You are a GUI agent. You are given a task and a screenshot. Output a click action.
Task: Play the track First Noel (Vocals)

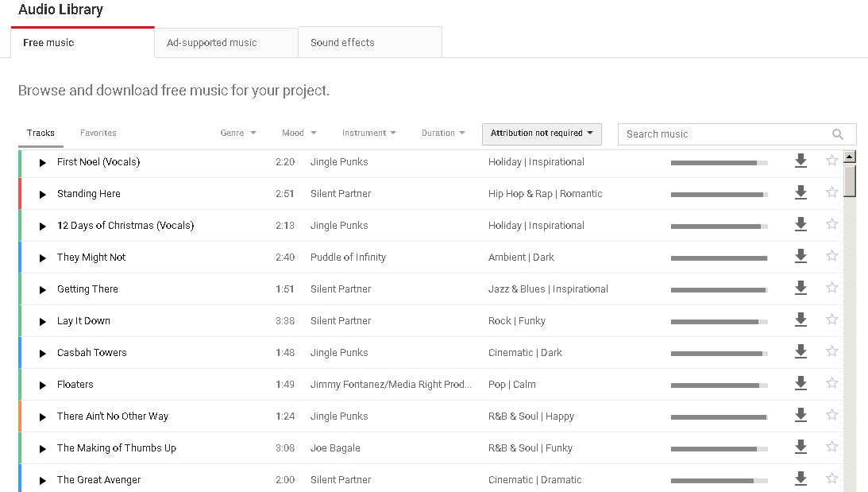pos(42,161)
